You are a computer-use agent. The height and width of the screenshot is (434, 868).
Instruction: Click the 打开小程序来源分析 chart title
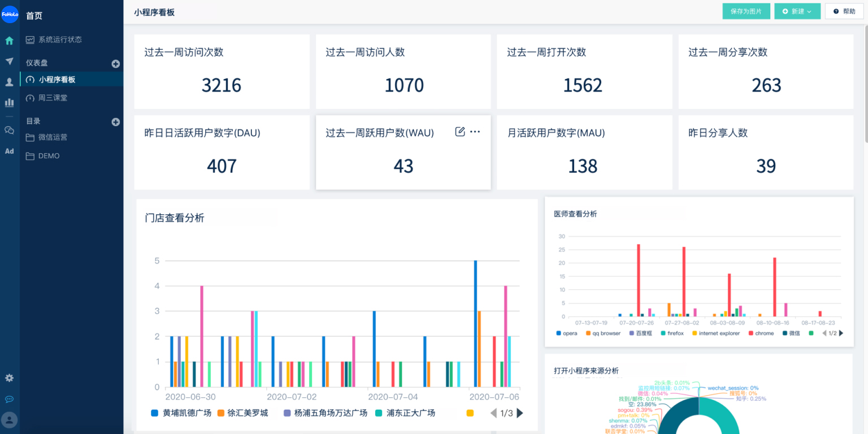coord(586,371)
